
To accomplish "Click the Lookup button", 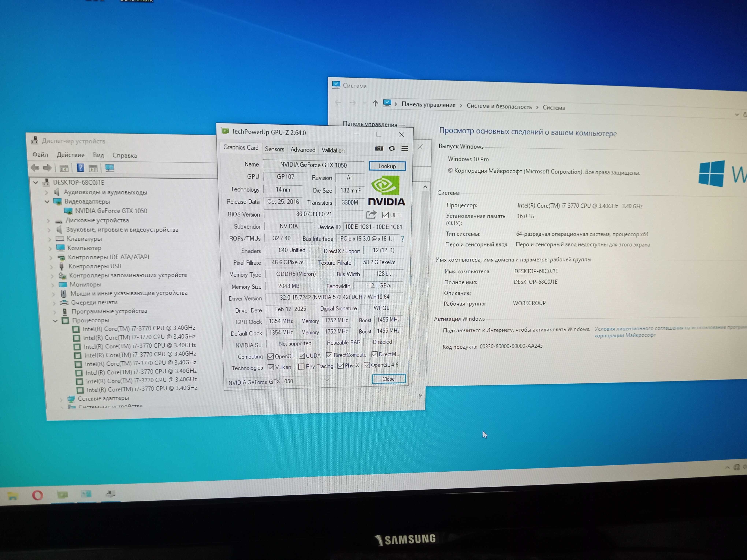I will tap(387, 166).
